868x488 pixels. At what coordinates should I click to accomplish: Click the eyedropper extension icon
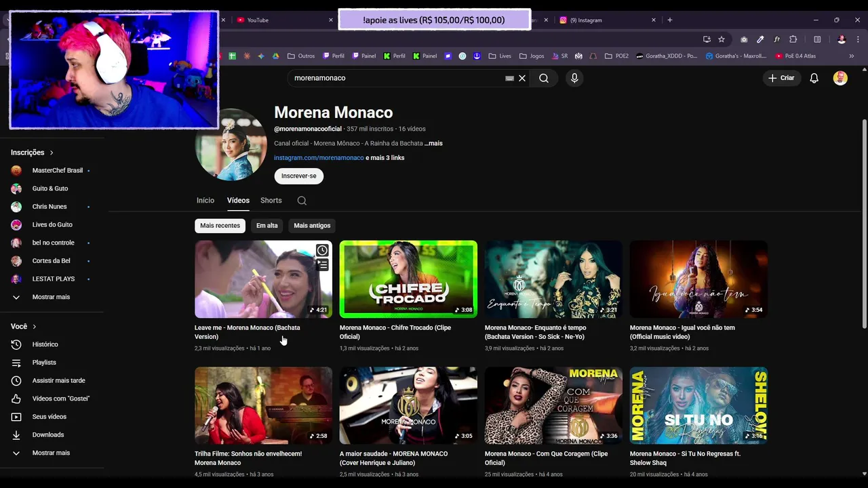click(x=760, y=39)
